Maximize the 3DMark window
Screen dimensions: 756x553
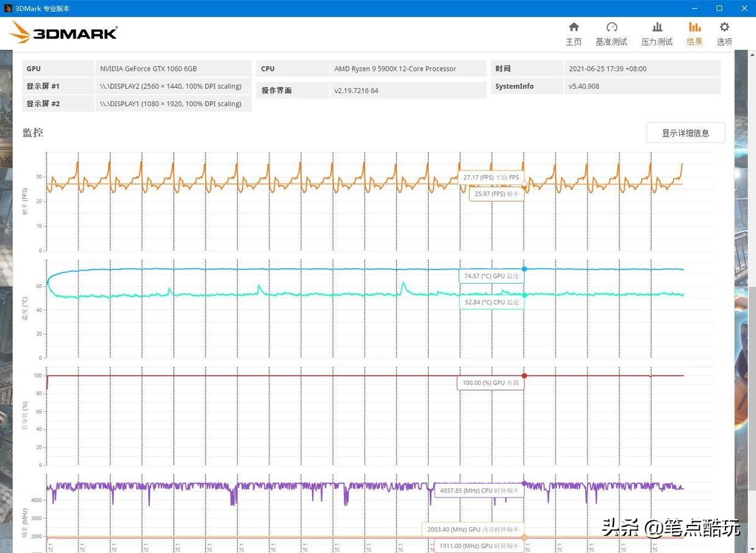click(x=719, y=9)
